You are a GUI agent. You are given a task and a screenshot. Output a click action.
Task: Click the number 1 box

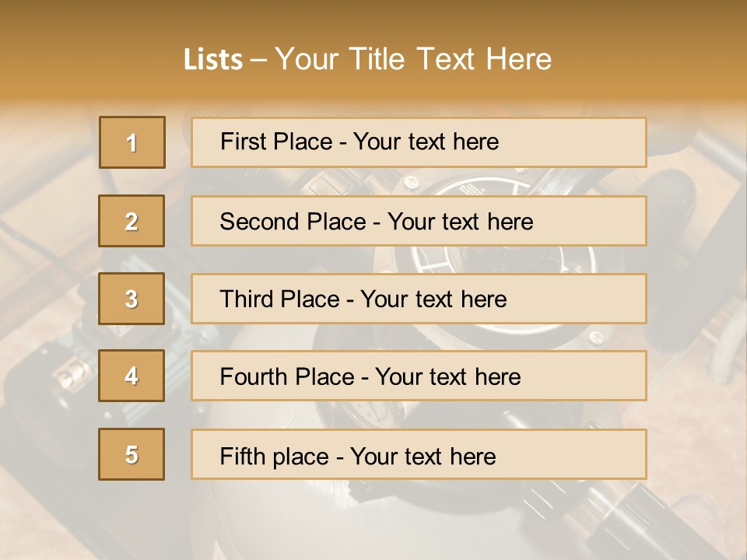[x=132, y=142]
